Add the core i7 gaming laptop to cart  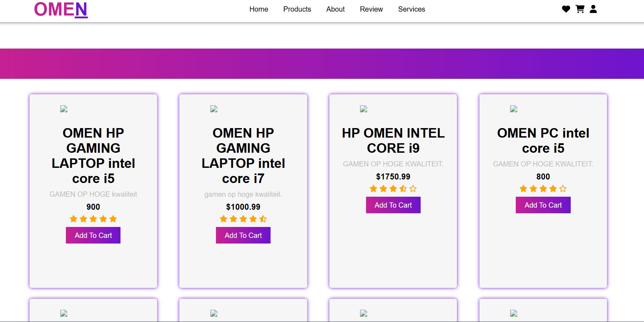click(243, 235)
